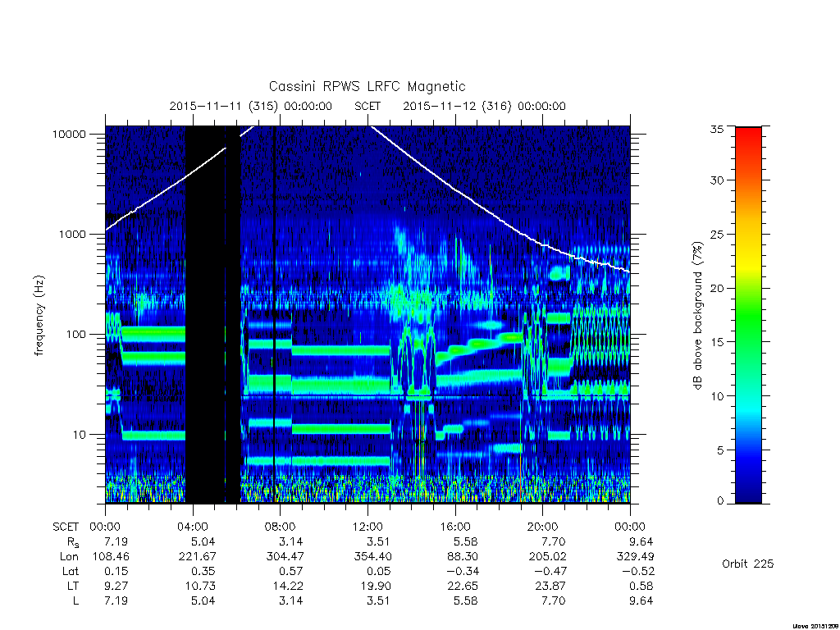This screenshot has height=630, width=840.
Task: Click the rainbow intensity color bar
Action: pyautogui.click(x=748, y=315)
